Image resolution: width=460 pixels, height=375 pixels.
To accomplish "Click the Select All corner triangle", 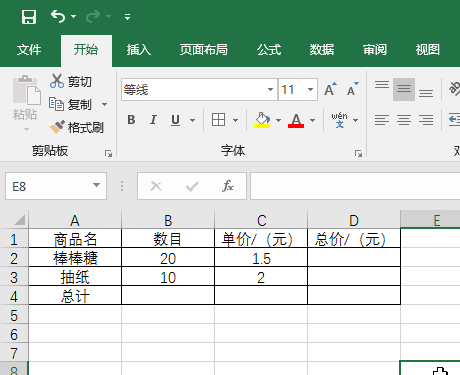I will [x=19, y=220].
